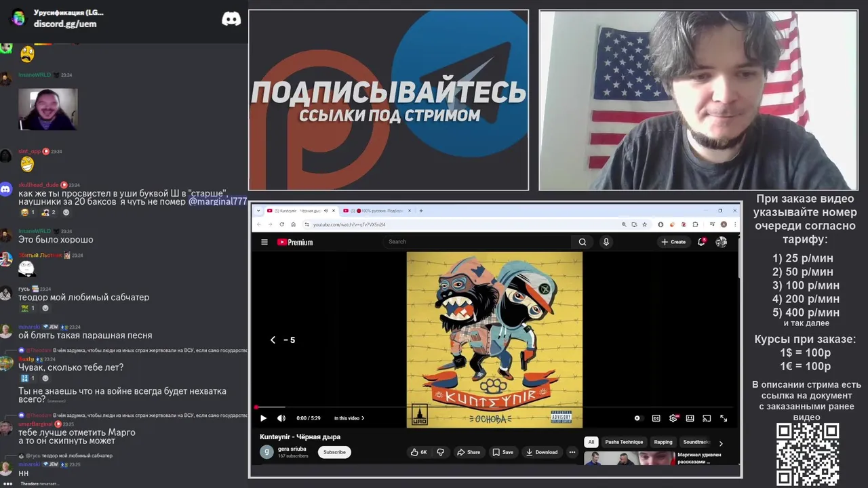
Task: Open the browser extensions puzzle icon
Action: point(695,224)
